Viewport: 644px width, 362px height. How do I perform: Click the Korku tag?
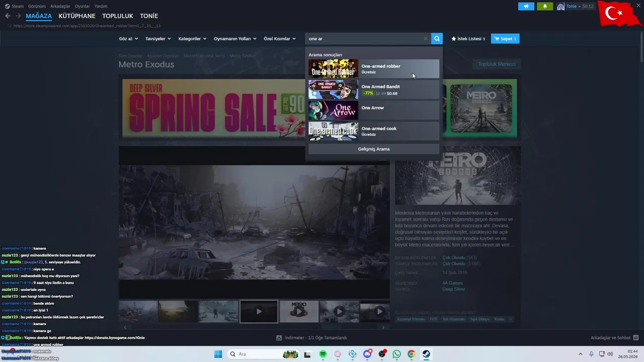tap(499, 319)
